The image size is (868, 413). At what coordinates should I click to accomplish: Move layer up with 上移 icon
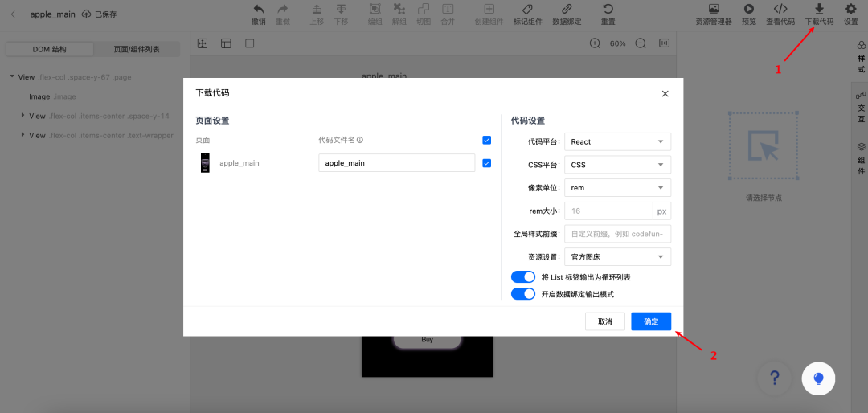[x=317, y=9]
